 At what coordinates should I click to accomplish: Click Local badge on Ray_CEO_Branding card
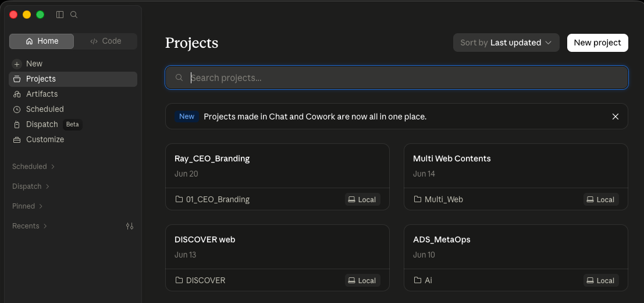pyautogui.click(x=362, y=199)
